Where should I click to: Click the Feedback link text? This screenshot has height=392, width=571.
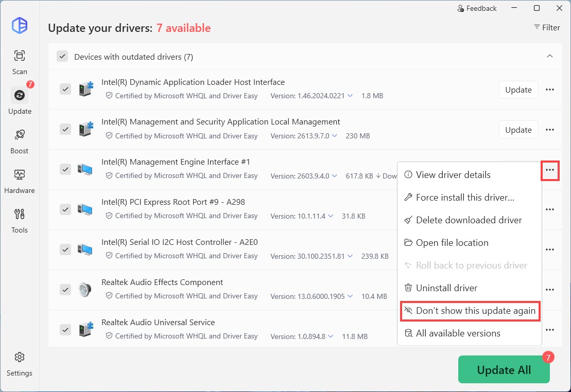(481, 8)
